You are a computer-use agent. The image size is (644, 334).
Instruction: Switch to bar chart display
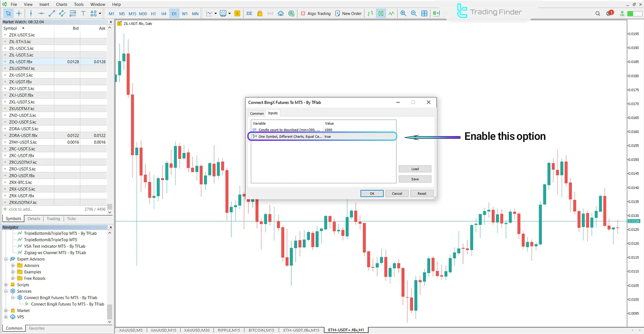(x=370, y=13)
